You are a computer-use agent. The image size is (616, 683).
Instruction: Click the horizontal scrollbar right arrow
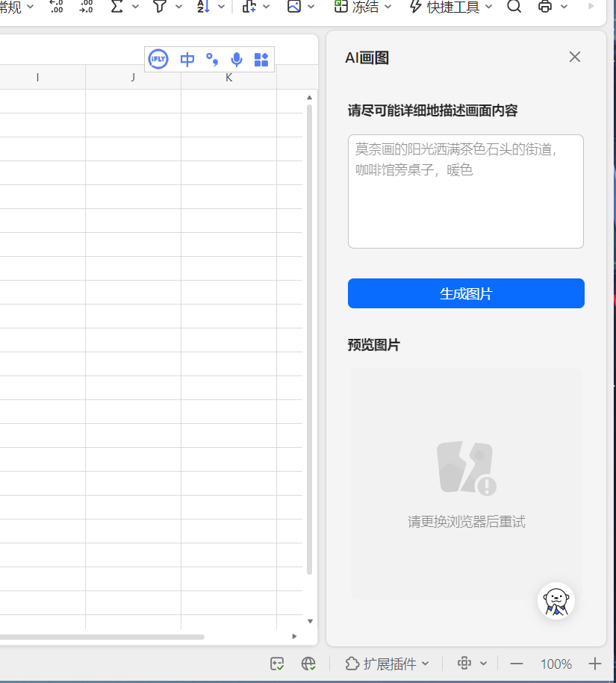click(x=294, y=637)
